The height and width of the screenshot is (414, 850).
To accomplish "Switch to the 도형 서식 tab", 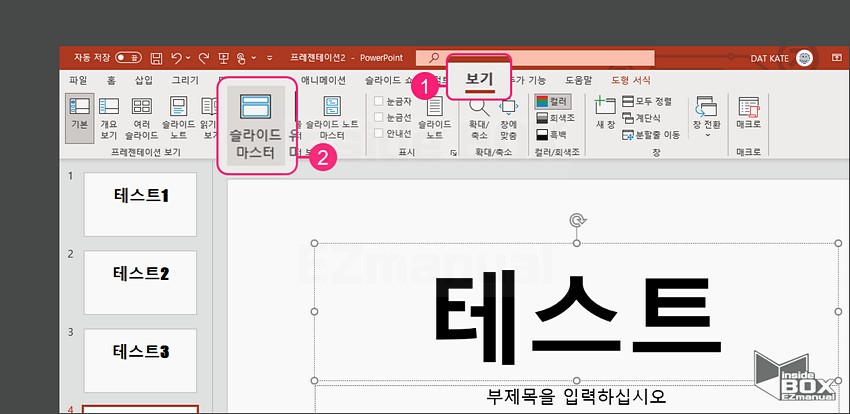I will [x=630, y=80].
